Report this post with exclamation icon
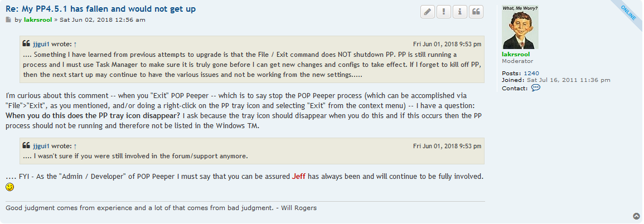644x224 pixels. pos(444,12)
